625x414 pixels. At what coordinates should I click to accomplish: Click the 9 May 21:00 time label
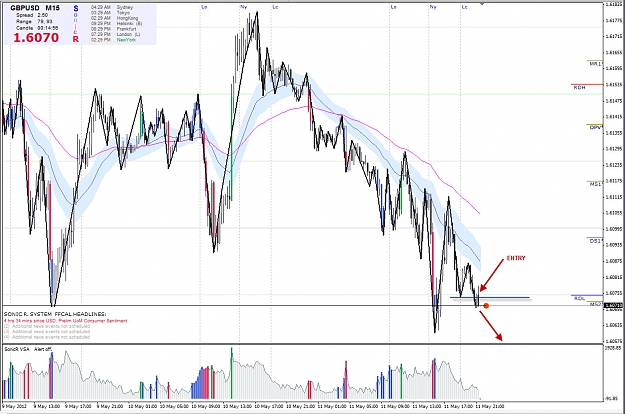110,406
